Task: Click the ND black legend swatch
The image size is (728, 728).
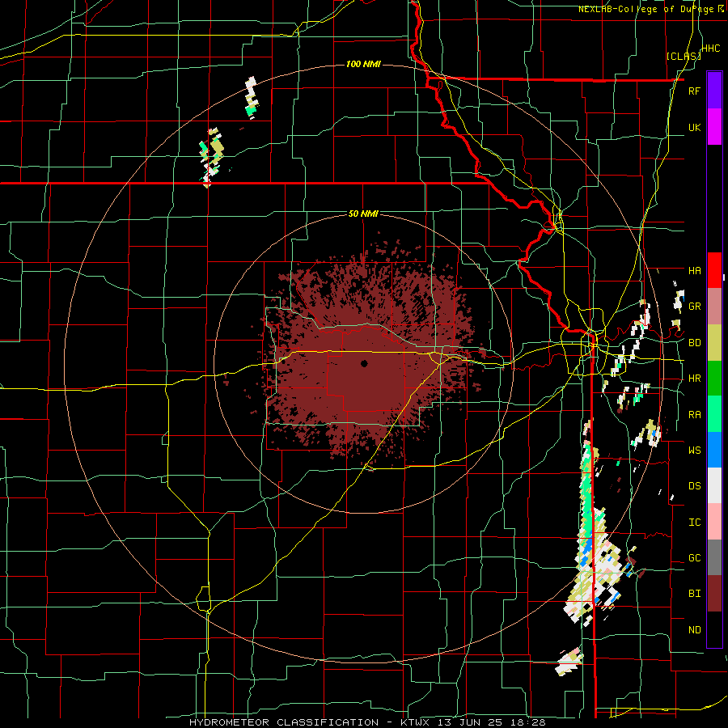Action: pos(714,629)
